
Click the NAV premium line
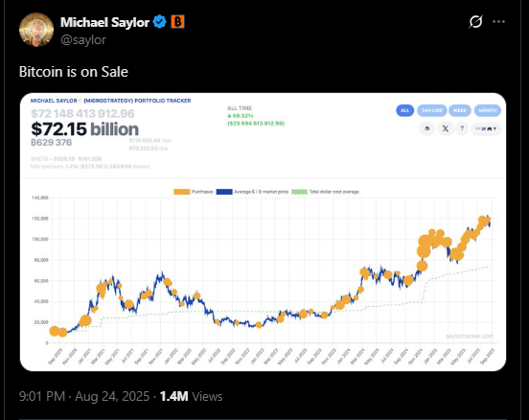point(90,167)
